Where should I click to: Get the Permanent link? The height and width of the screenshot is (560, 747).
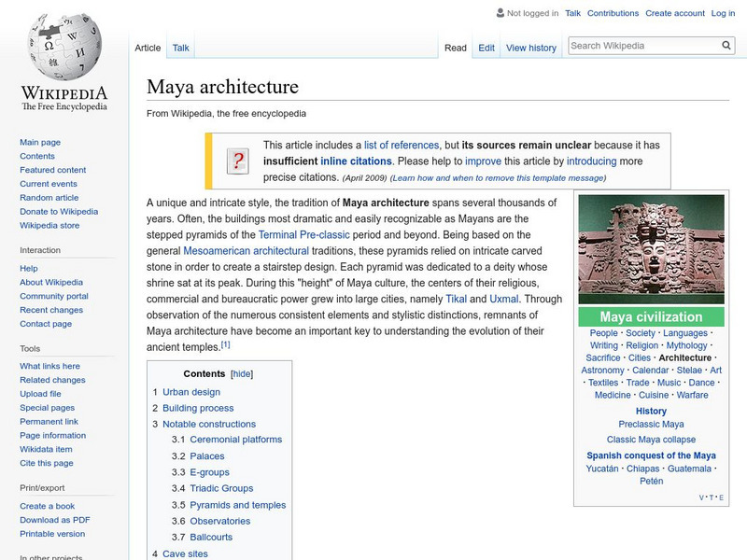[x=49, y=421]
